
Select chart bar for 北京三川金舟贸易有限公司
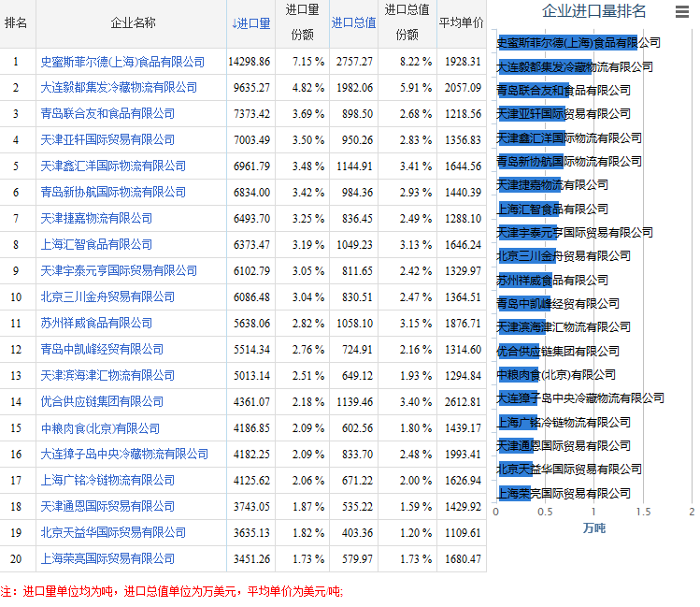(x=527, y=256)
